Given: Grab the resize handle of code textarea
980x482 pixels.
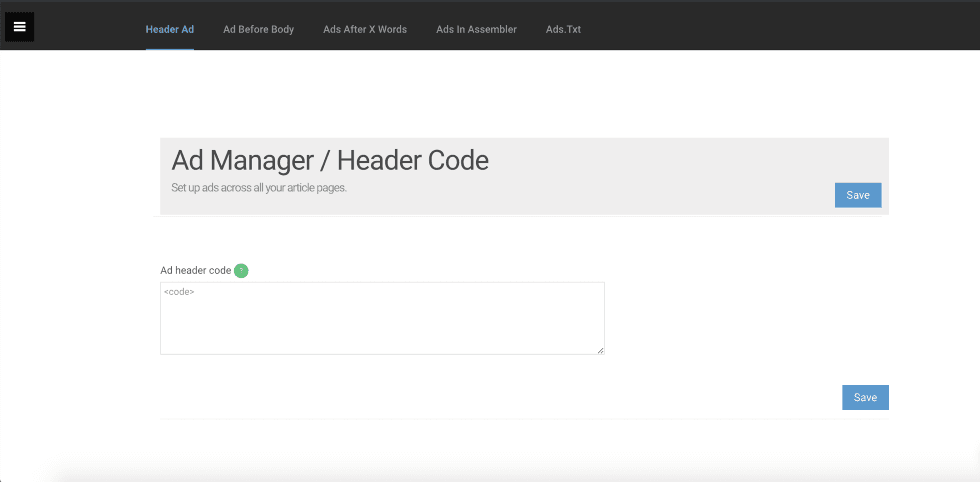Looking at the screenshot, I should (x=600, y=350).
